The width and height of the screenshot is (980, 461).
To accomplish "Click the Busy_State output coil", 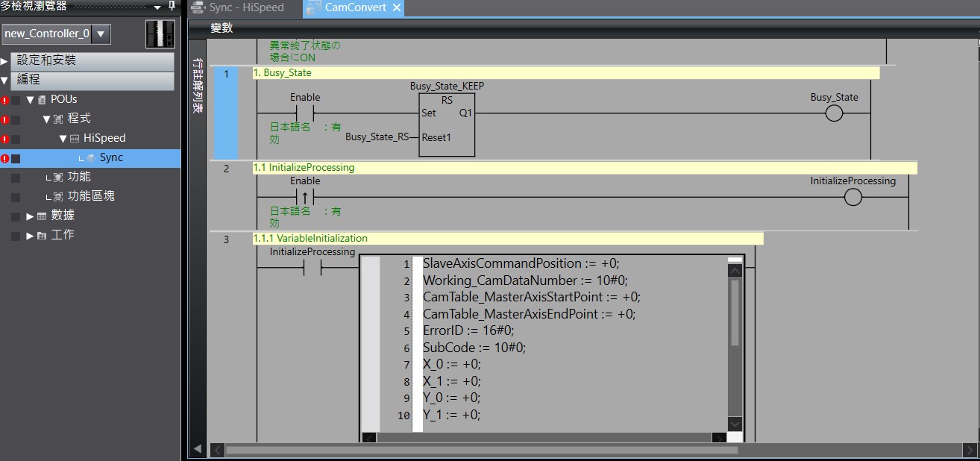I will 834,113.
